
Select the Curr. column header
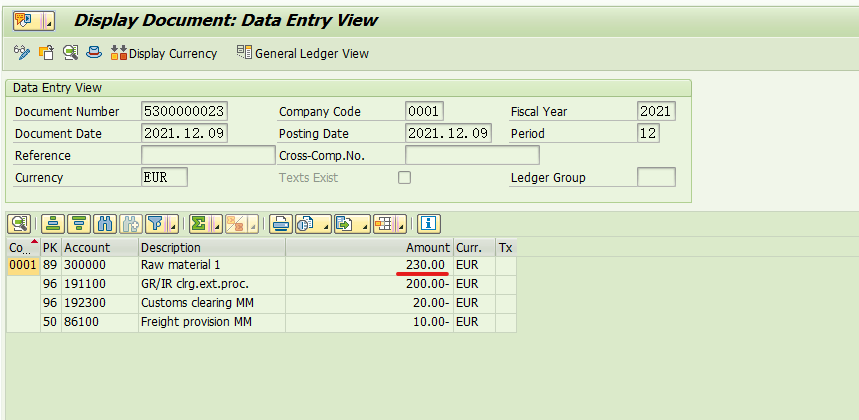(x=474, y=248)
